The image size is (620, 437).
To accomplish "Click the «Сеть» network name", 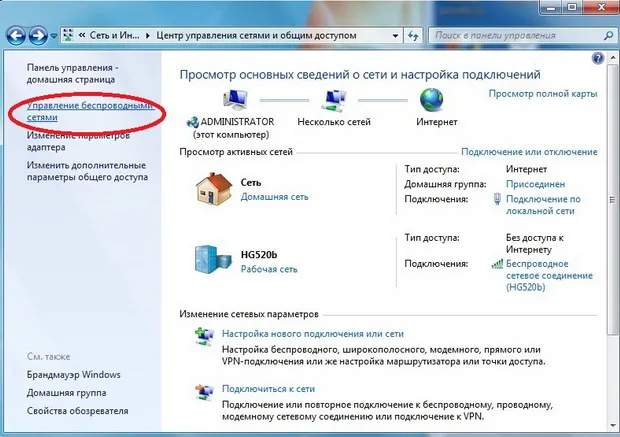I will tap(251, 183).
